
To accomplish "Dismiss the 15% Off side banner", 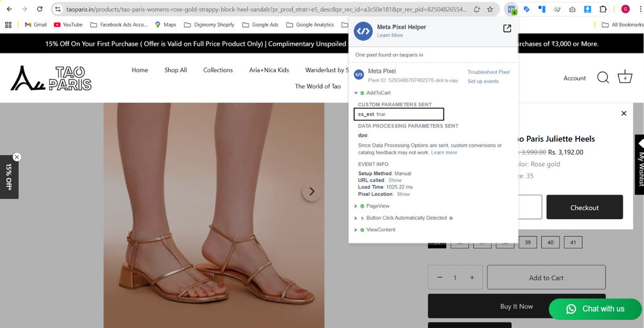I will [x=17, y=157].
